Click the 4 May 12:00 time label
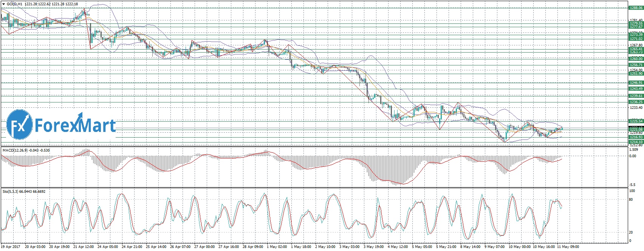The width and height of the screenshot is (644, 251). click(398, 247)
